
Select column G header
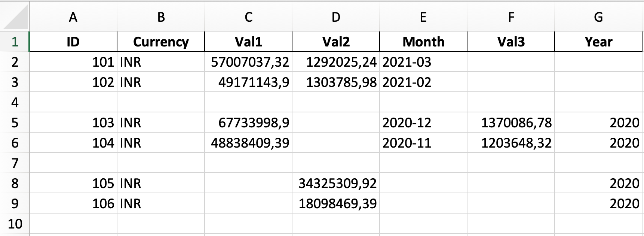click(598, 17)
